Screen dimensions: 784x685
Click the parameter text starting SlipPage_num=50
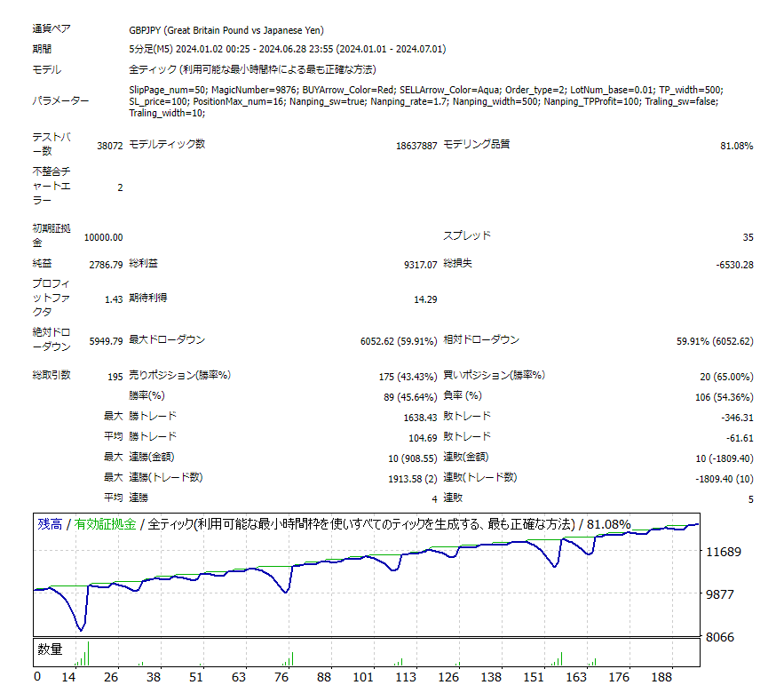point(426,101)
